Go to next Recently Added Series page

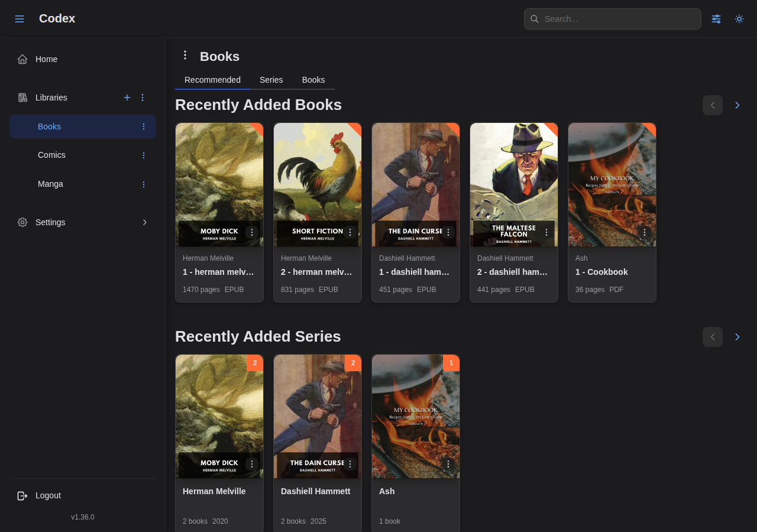737,337
